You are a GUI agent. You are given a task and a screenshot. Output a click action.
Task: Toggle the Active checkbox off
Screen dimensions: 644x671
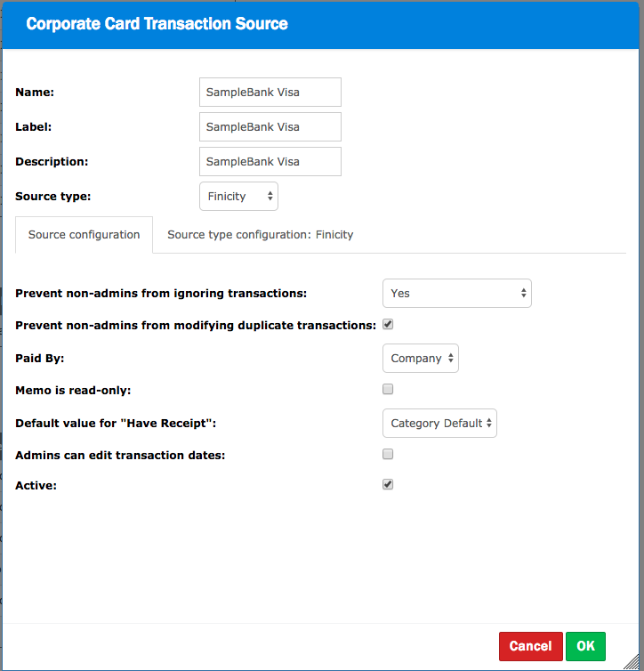[x=388, y=485]
